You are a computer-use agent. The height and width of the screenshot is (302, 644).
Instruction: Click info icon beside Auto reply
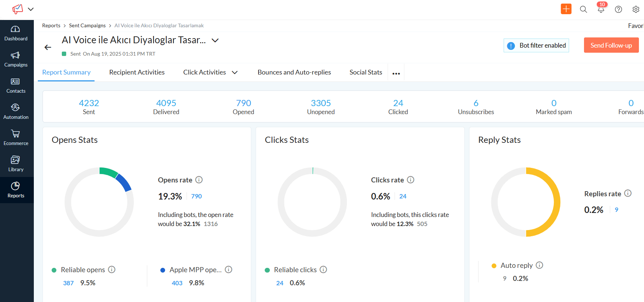540,265
